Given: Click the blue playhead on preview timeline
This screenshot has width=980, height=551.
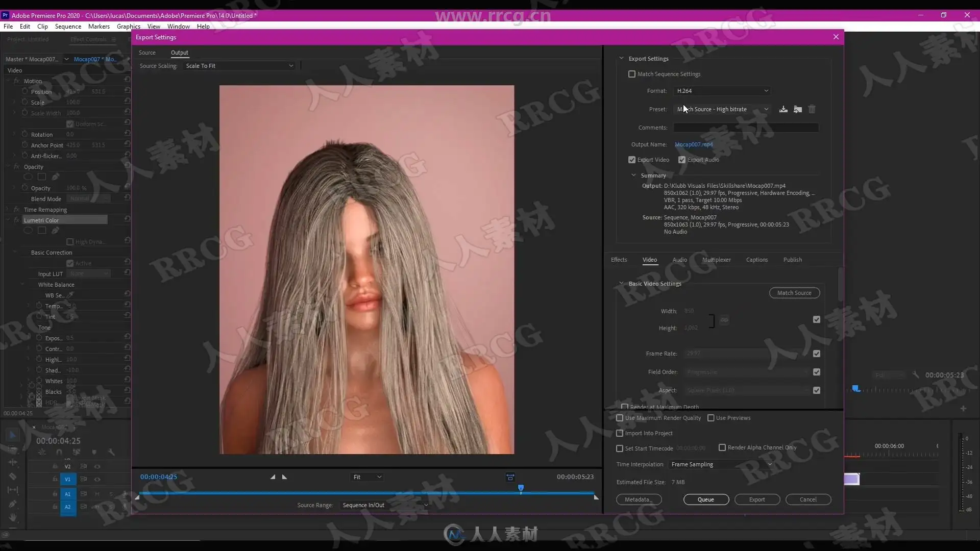Looking at the screenshot, I should coord(521,488).
